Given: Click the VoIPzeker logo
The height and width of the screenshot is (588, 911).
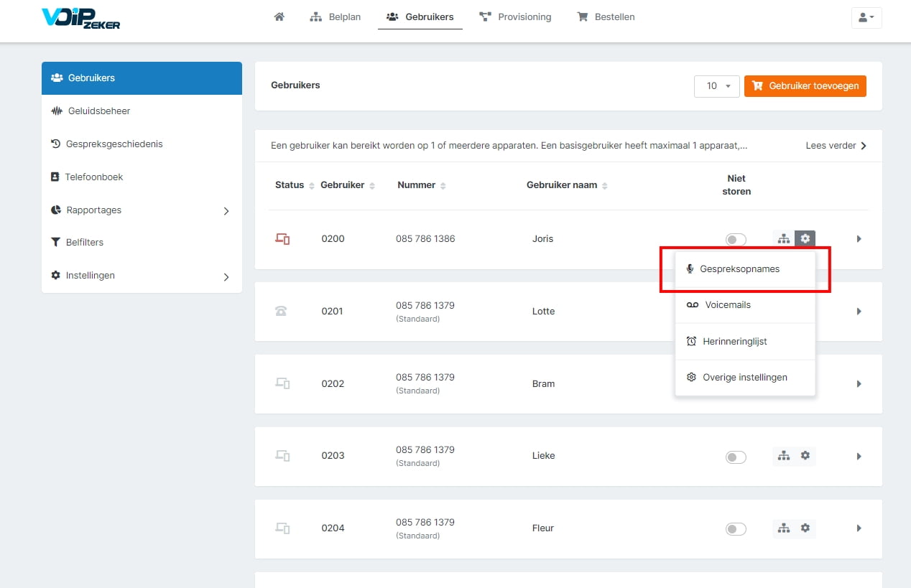Looking at the screenshot, I should click(x=81, y=18).
